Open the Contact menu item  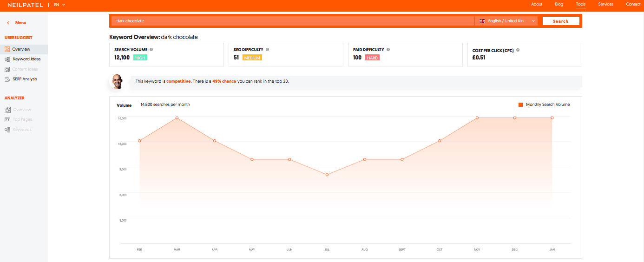point(633,4)
